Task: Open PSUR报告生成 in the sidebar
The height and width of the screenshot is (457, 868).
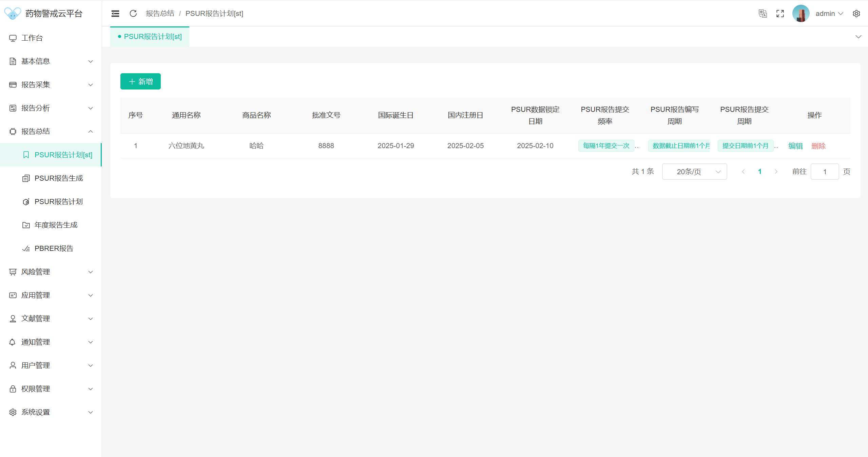Action: 59,178
